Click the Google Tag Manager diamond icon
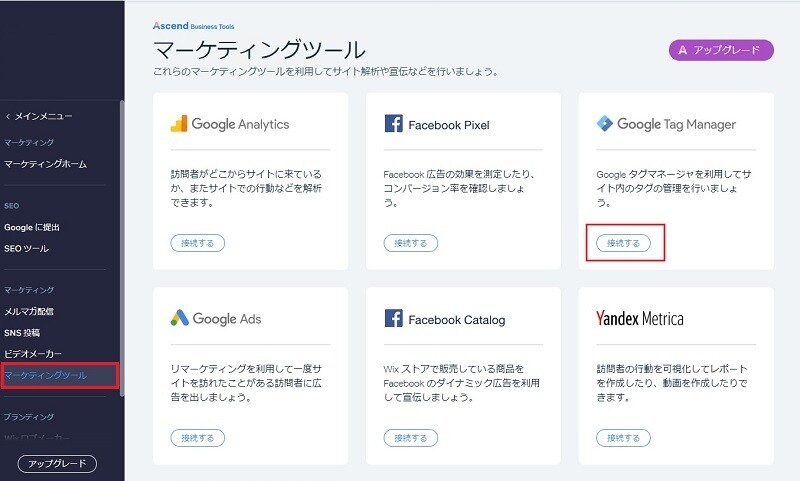The height and width of the screenshot is (481, 800). coord(605,123)
